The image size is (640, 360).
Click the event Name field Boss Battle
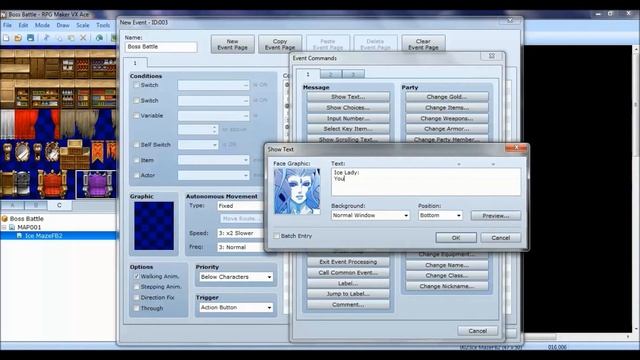161,47
